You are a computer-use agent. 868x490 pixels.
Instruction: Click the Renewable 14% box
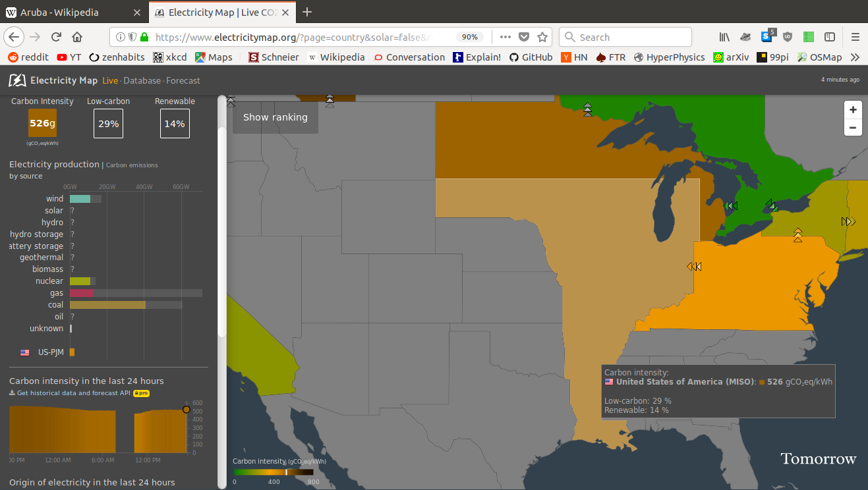tap(175, 123)
